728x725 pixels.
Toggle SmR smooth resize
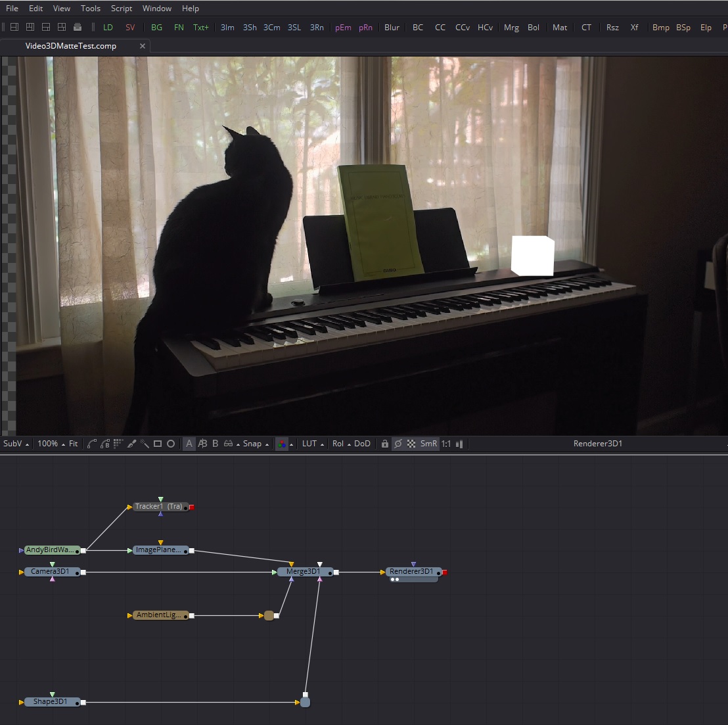[428, 444]
